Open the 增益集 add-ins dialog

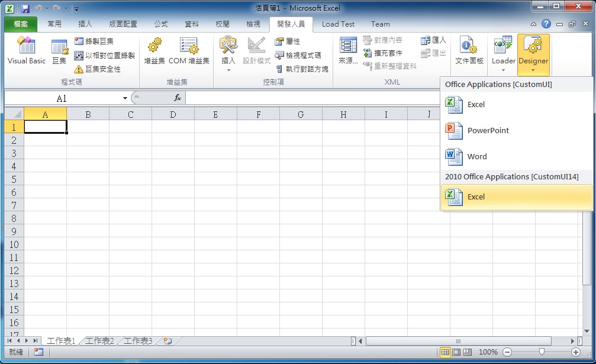tap(154, 50)
